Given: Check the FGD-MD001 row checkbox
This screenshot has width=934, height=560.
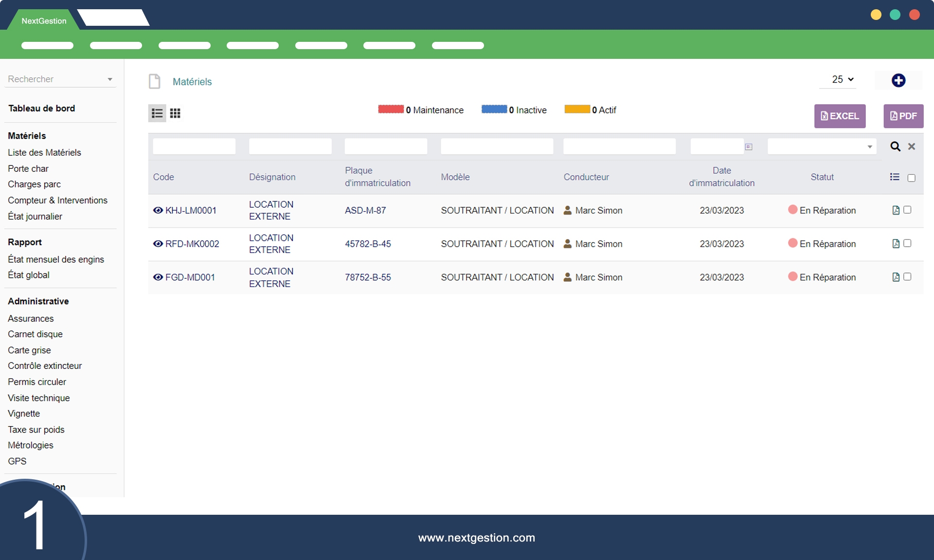Looking at the screenshot, I should pyautogui.click(x=907, y=277).
